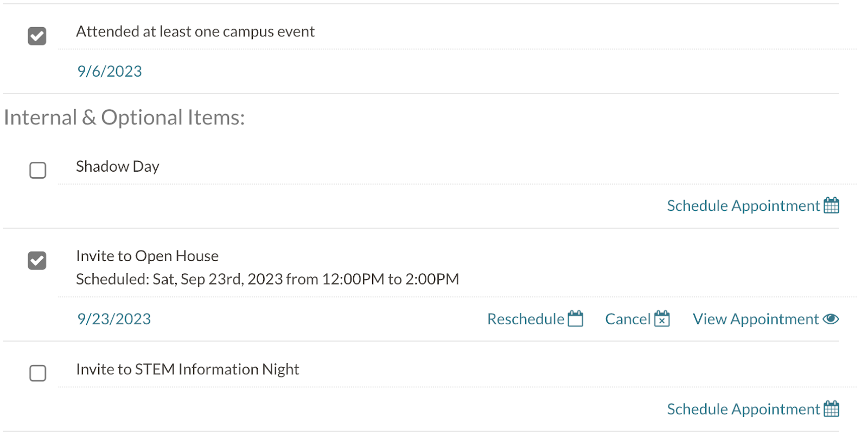Image resolution: width=868 pixels, height=435 pixels.
Task: Check the Shadow Day checkbox
Action: 37,170
